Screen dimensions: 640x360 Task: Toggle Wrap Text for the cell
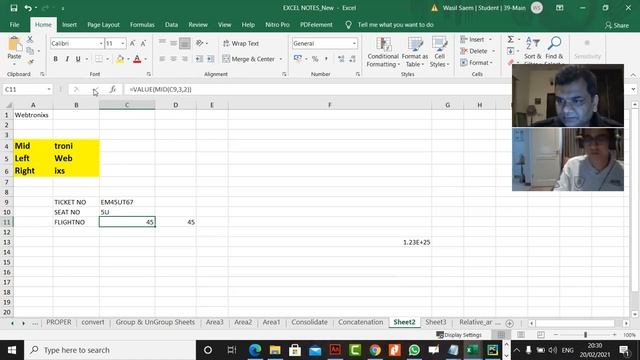point(241,43)
